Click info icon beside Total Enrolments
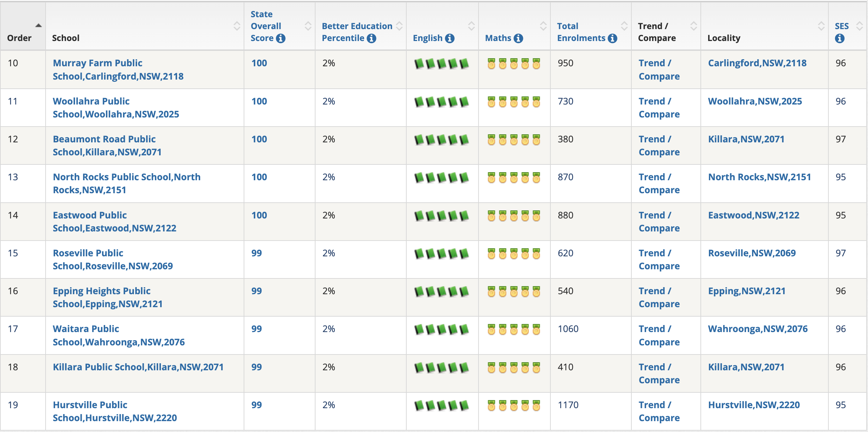Image resolution: width=868 pixels, height=432 pixels. tap(612, 38)
